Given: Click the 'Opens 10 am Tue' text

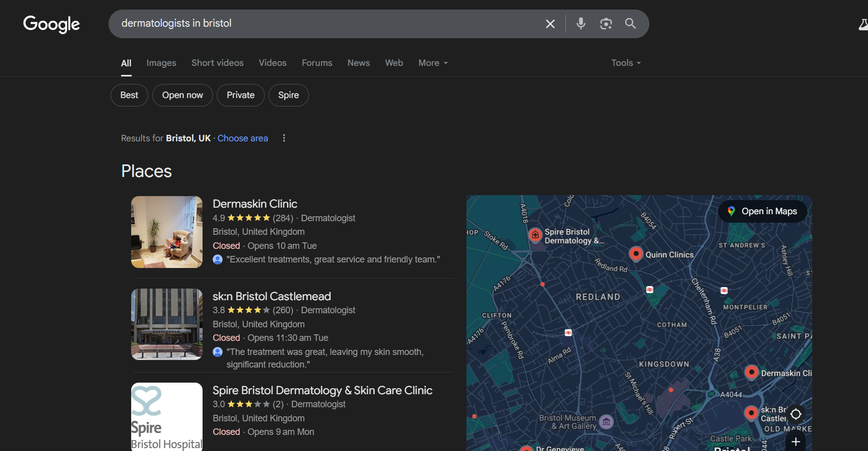Looking at the screenshot, I should click(x=282, y=246).
